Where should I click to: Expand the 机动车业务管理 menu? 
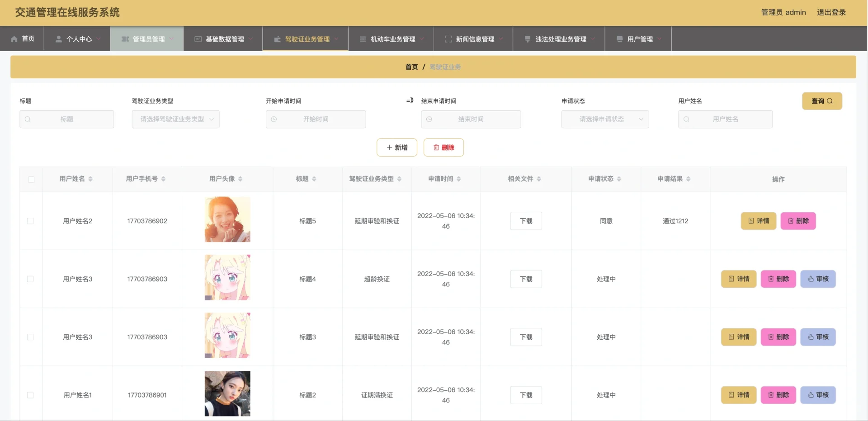click(x=392, y=39)
